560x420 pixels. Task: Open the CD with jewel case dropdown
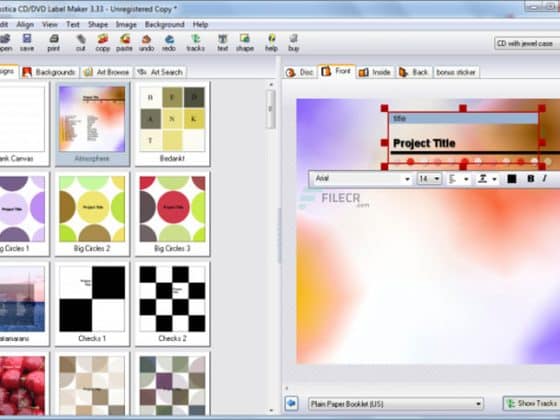(x=527, y=44)
